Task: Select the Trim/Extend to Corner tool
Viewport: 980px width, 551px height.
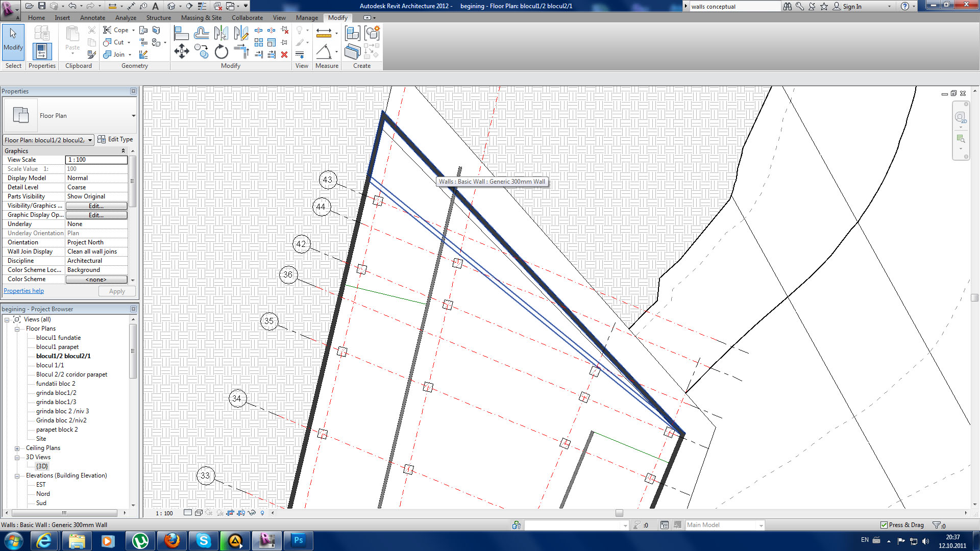Action: [x=241, y=51]
